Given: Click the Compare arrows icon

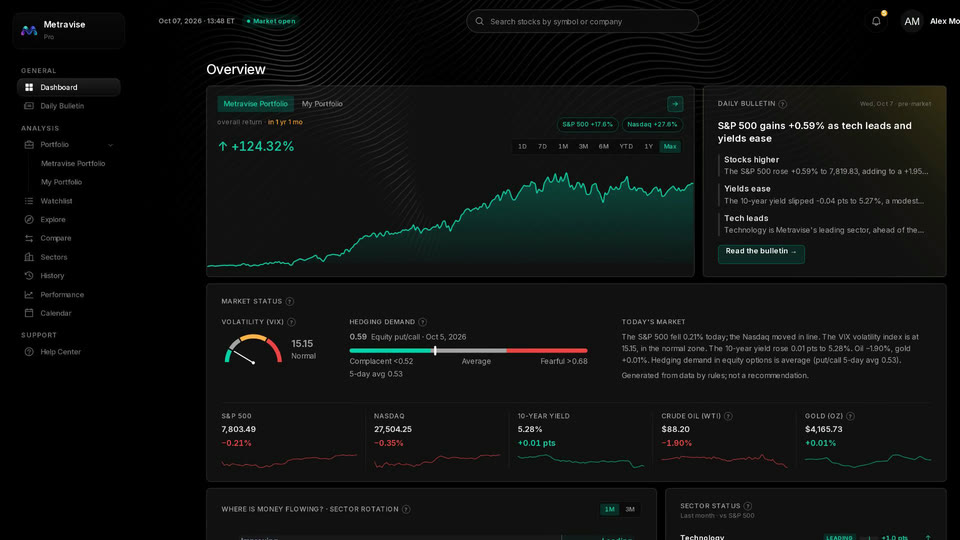Looking at the screenshot, I should coord(29,238).
